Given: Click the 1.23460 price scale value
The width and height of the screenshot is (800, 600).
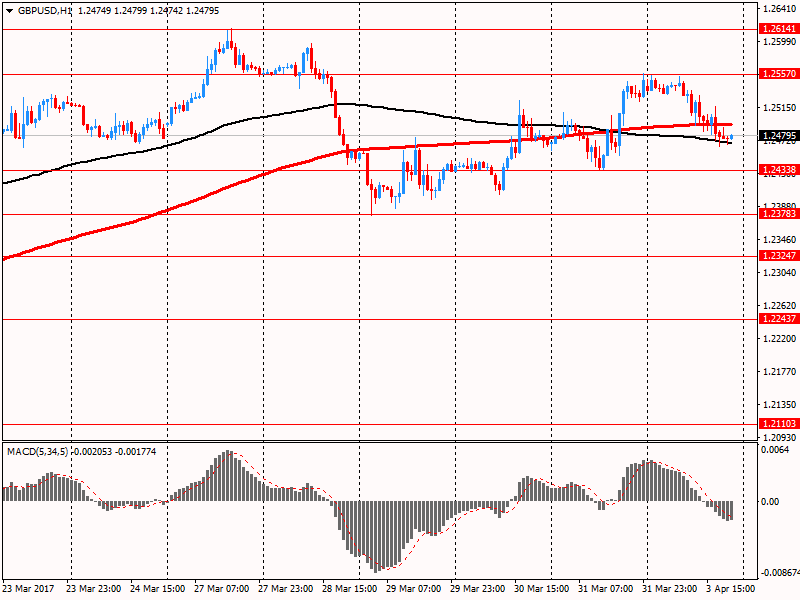Looking at the screenshot, I should click(x=779, y=239).
